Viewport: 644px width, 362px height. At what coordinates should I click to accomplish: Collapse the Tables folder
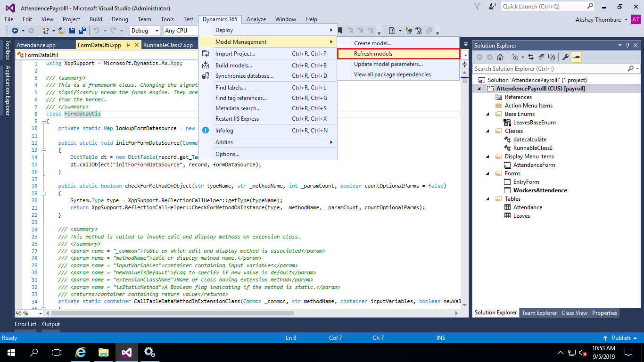point(488,199)
